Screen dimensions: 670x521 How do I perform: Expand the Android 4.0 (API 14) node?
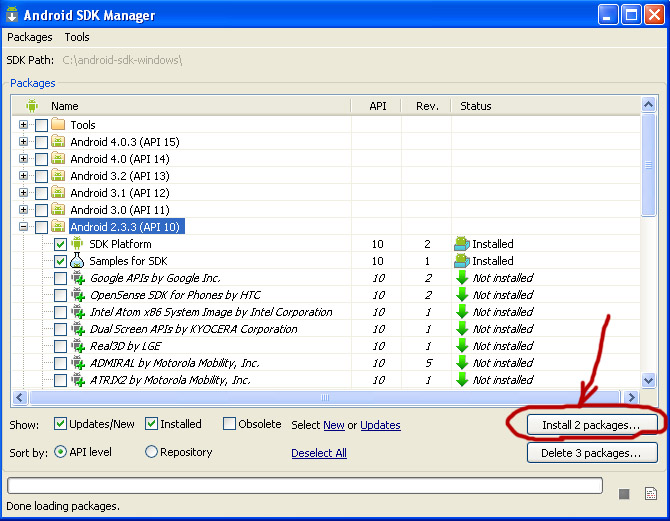(24, 159)
